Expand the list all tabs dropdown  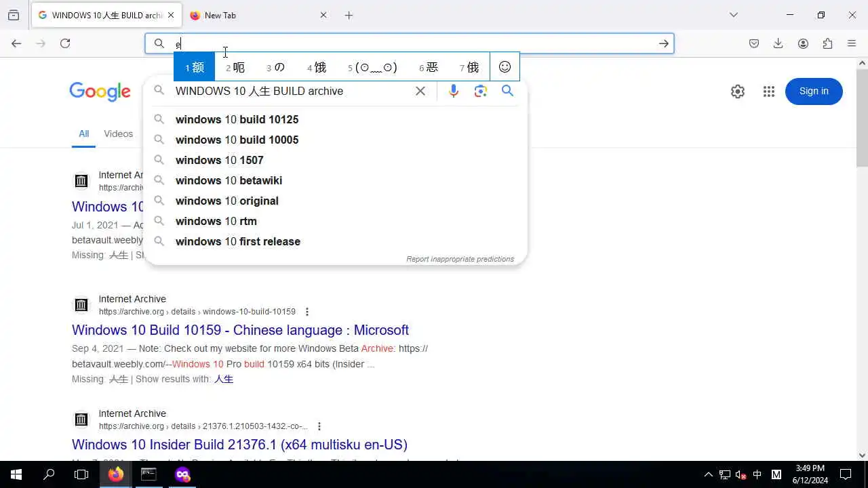[x=733, y=15]
